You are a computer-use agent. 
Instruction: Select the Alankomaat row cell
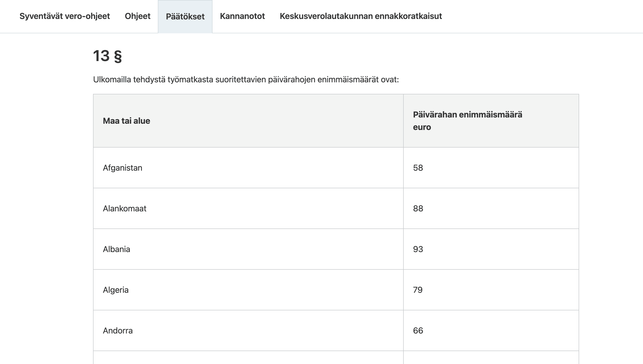(x=248, y=209)
